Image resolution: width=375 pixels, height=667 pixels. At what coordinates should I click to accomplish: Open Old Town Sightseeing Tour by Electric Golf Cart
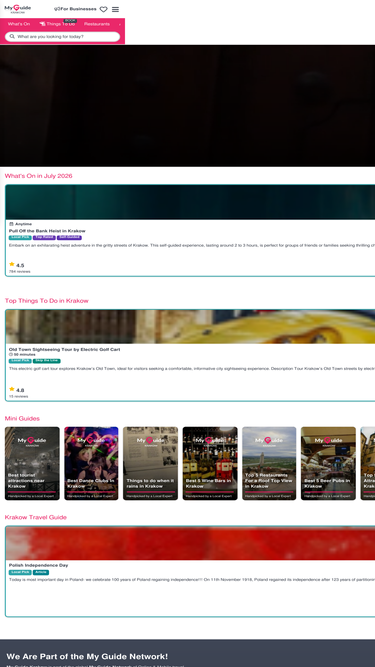click(65, 349)
